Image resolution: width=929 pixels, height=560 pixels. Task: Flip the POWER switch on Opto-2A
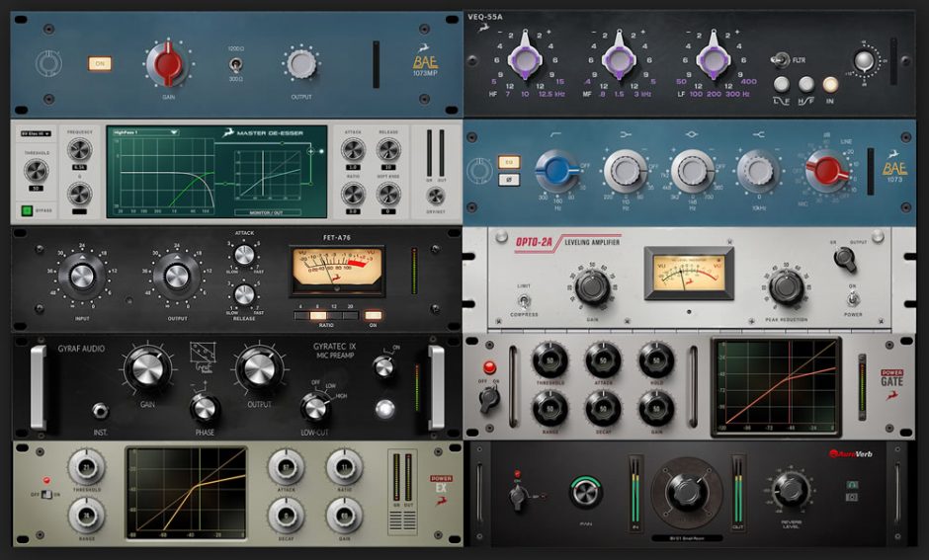[852, 299]
